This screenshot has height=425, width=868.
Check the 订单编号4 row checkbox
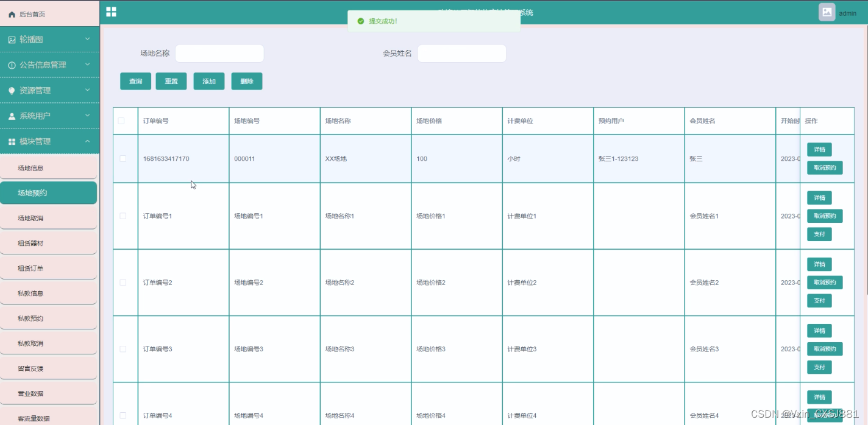123,415
